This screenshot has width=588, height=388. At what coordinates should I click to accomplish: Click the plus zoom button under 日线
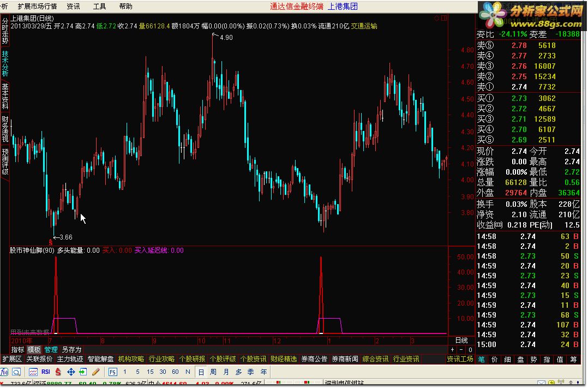pyautogui.click(x=452, y=350)
